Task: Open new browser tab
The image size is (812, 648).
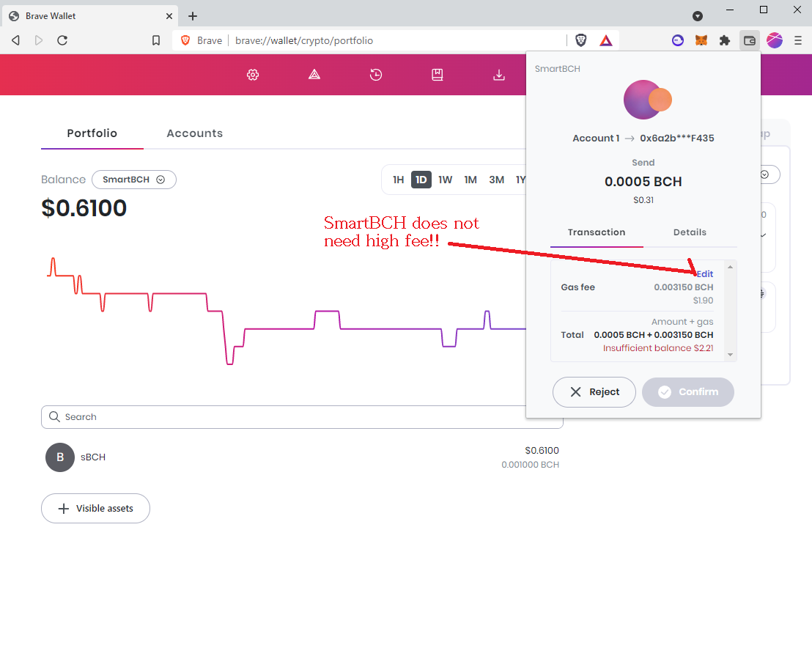Action: 193,16
